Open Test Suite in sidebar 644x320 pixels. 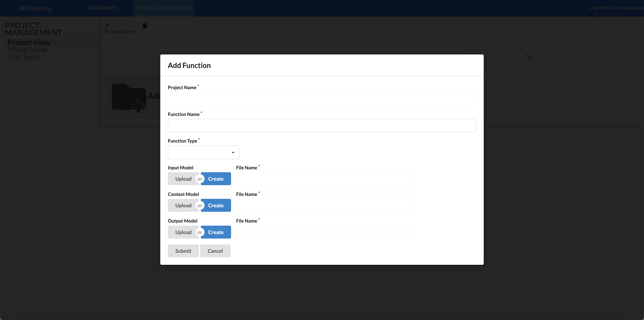tap(24, 57)
